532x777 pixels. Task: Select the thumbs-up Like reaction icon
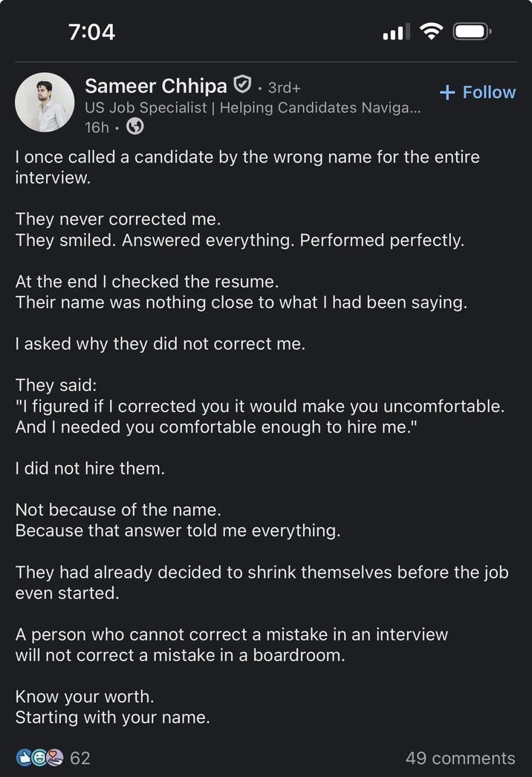click(x=24, y=758)
